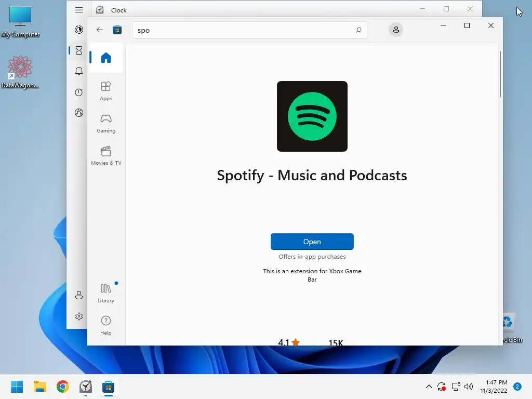The height and width of the screenshot is (399, 532).
Task: Open volume tray icon
Action: [x=469, y=387]
